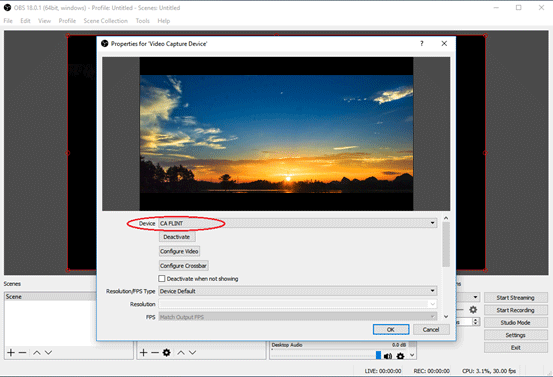Close the Properties dialog with the X

pyautogui.click(x=444, y=43)
